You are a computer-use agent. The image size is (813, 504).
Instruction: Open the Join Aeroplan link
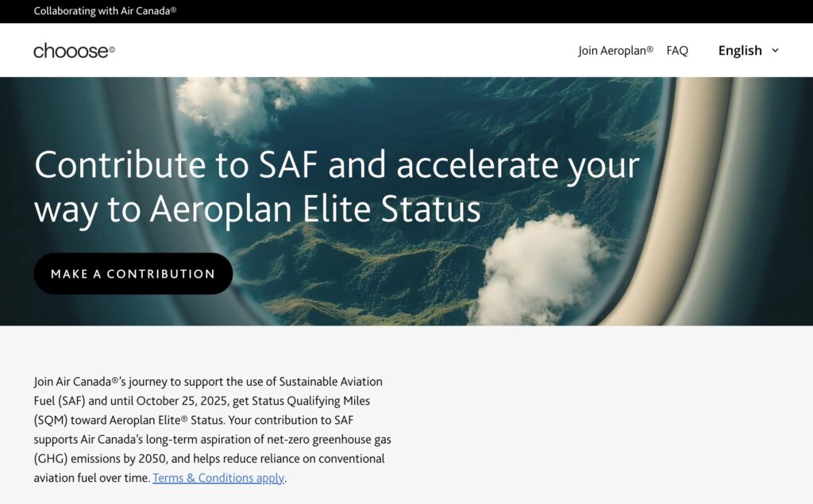pos(611,51)
